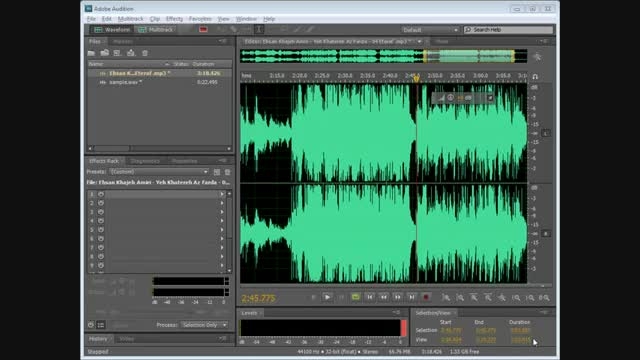Viewport: 640px width, 360px height.
Task: Click the navigator zoom icon beside overview waveform
Action: pos(538,57)
